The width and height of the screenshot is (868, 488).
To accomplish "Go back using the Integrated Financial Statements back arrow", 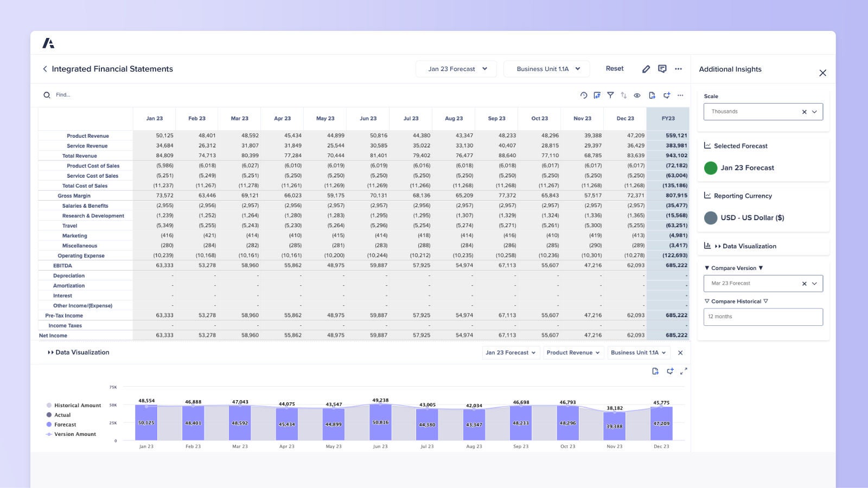I will (44, 69).
